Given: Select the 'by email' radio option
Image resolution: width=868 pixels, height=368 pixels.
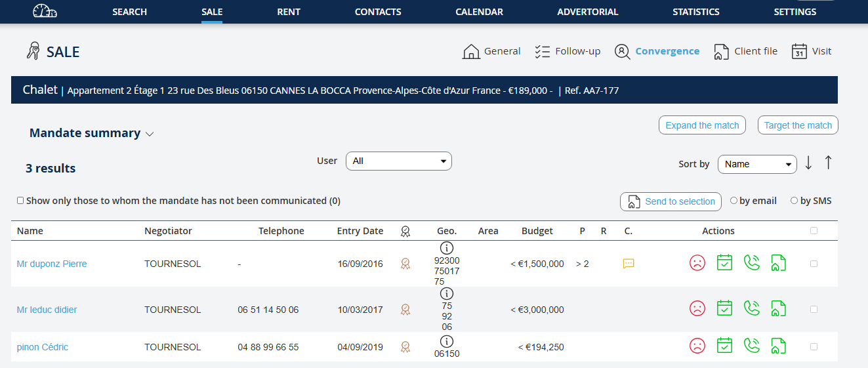Looking at the screenshot, I should (734, 201).
